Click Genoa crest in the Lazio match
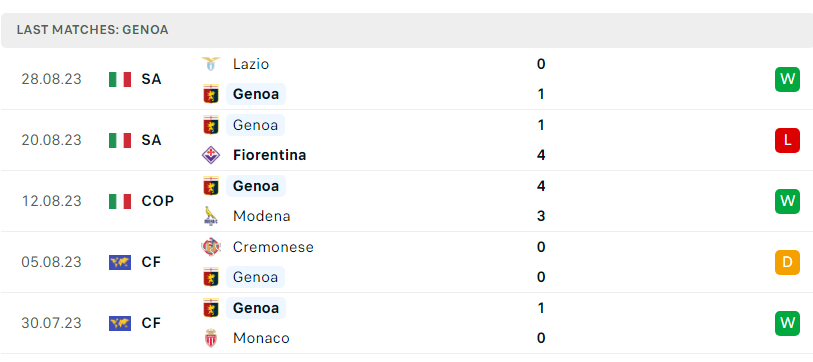This screenshot has width=813, height=362. (x=211, y=94)
